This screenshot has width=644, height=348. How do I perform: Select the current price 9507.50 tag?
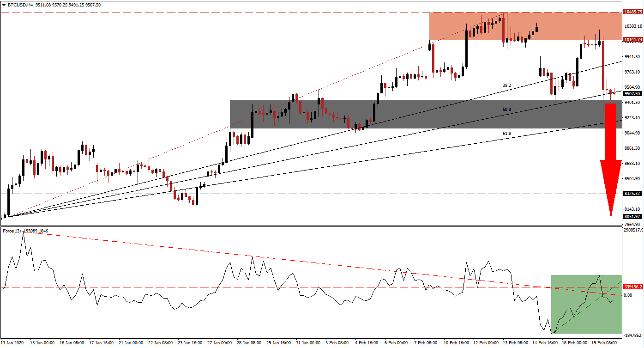point(632,93)
